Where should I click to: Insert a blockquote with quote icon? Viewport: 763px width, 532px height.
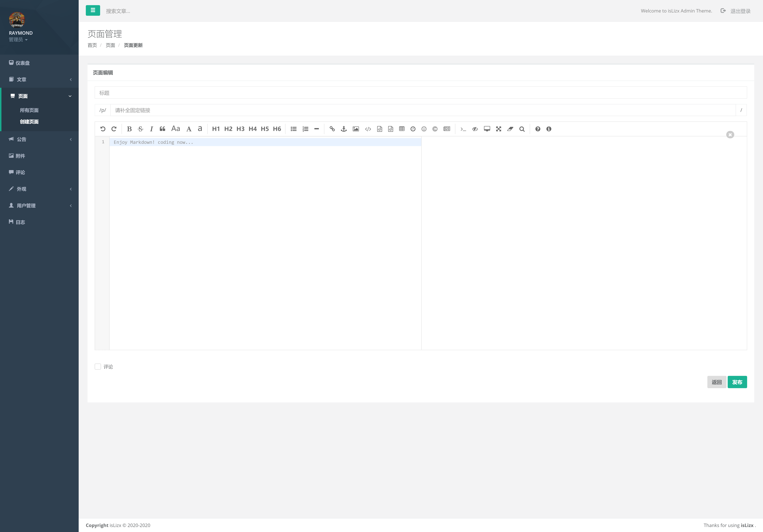pos(162,129)
